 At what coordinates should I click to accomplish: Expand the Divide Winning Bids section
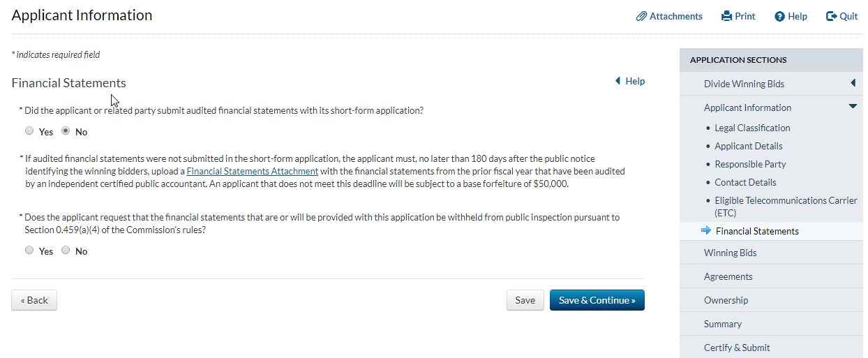(853, 84)
